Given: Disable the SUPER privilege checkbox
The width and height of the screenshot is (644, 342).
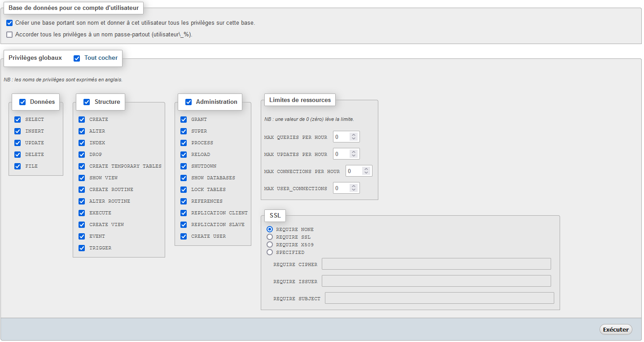Looking at the screenshot, I should click(x=184, y=131).
